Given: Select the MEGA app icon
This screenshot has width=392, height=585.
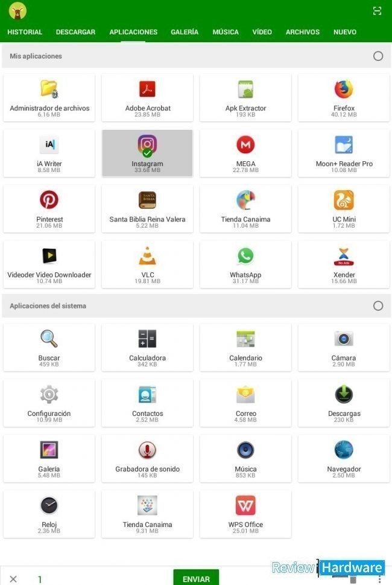Looking at the screenshot, I should tap(245, 144).
